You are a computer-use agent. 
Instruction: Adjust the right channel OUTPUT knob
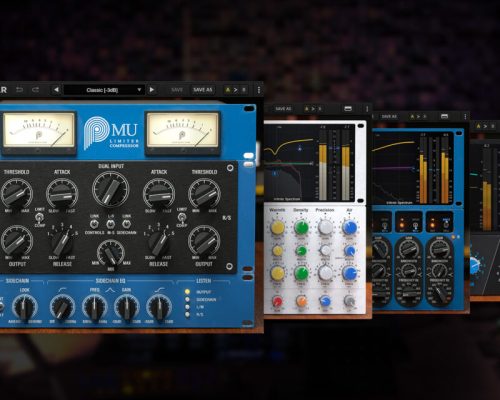[204, 241]
